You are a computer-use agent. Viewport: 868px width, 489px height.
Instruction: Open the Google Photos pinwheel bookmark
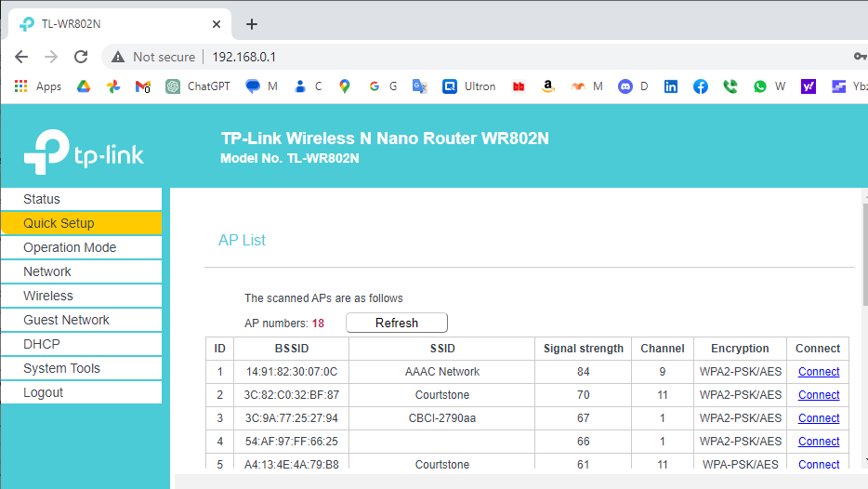(113, 86)
